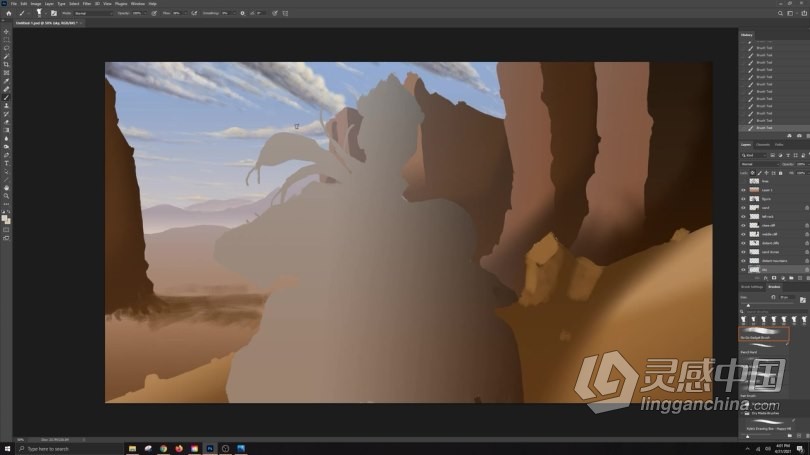Select the Move tool

[6, 32]
